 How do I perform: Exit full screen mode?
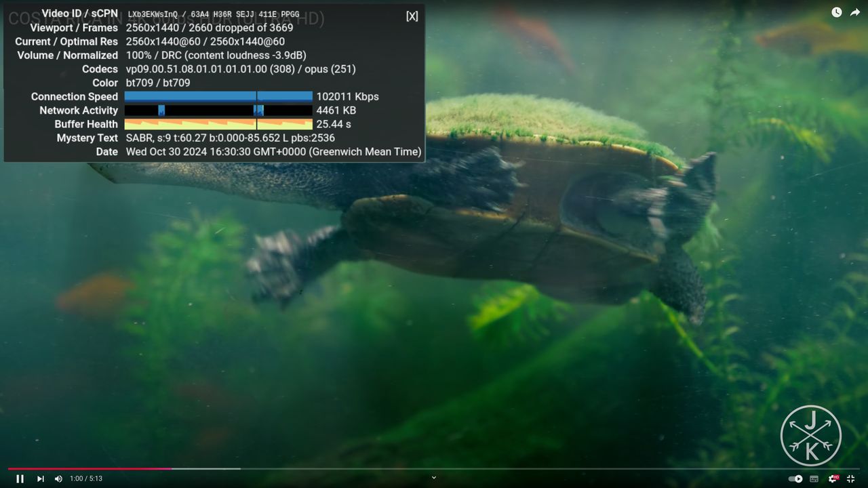pyautogui.click(x=851, y=479)
